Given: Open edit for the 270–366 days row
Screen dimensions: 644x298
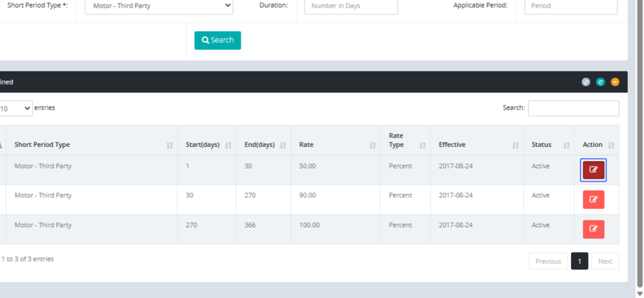Looking at the screenshot, I should (593, 229).
